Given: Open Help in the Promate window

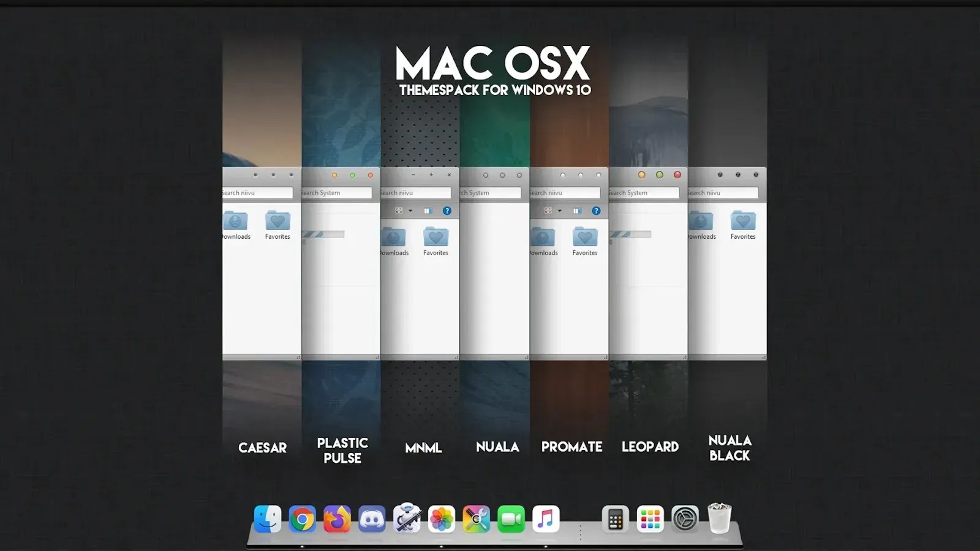Looking at the screenshot, I should coord(596,211).
